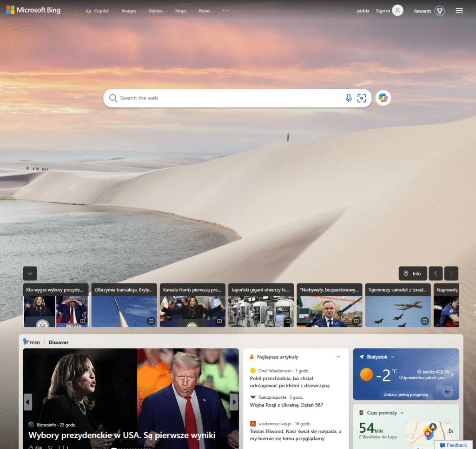Start a voice search with the microphone icon

349,98
